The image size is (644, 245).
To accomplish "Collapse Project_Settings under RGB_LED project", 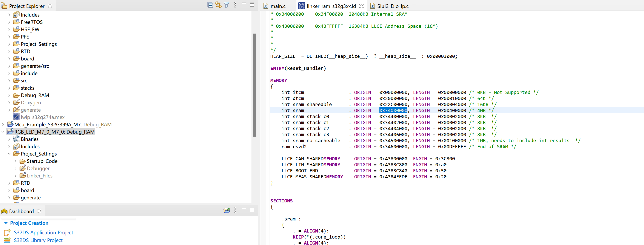I will pos(9,154).
